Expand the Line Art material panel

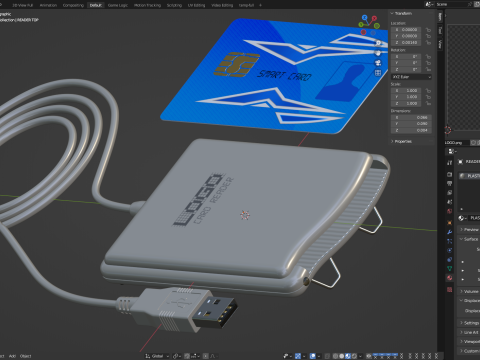tap(469, 332)
